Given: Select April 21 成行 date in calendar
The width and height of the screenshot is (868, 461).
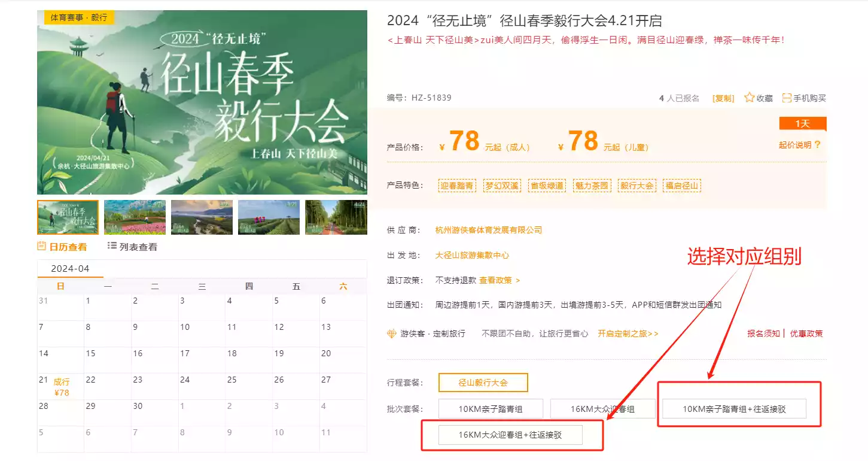Looking at the screenshot, I should pyautogui.click(x=60, y=387).
